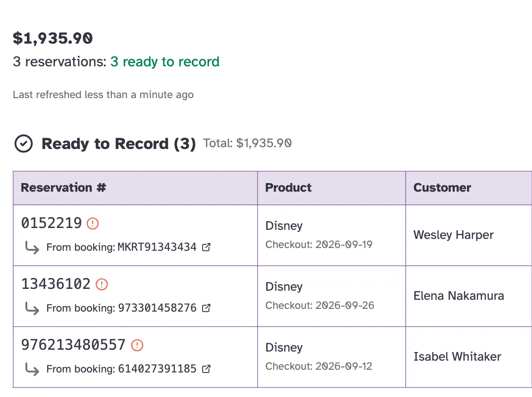The height and width of the screenshot is (397, 532).
Task: Click 'Checkout: 2026-09-26' date text
Action: click(x=319, y=305)
